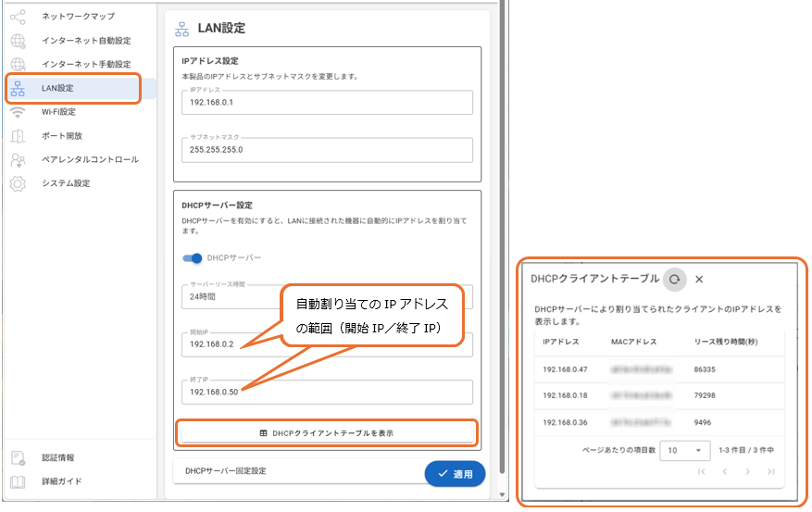This screenshot has height=512, width=812.
Task: Open the items-per-page dropdown showing 10
Action: pos(684,450)
